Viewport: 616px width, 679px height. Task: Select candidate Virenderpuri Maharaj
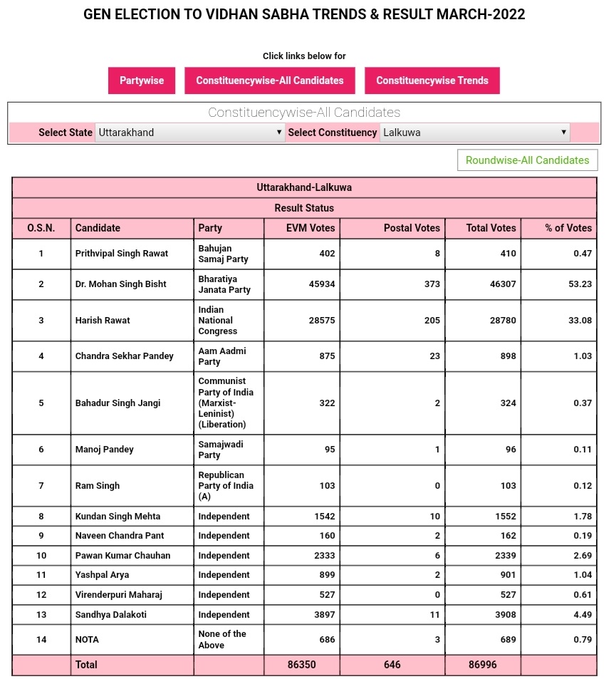coord(119,595)
